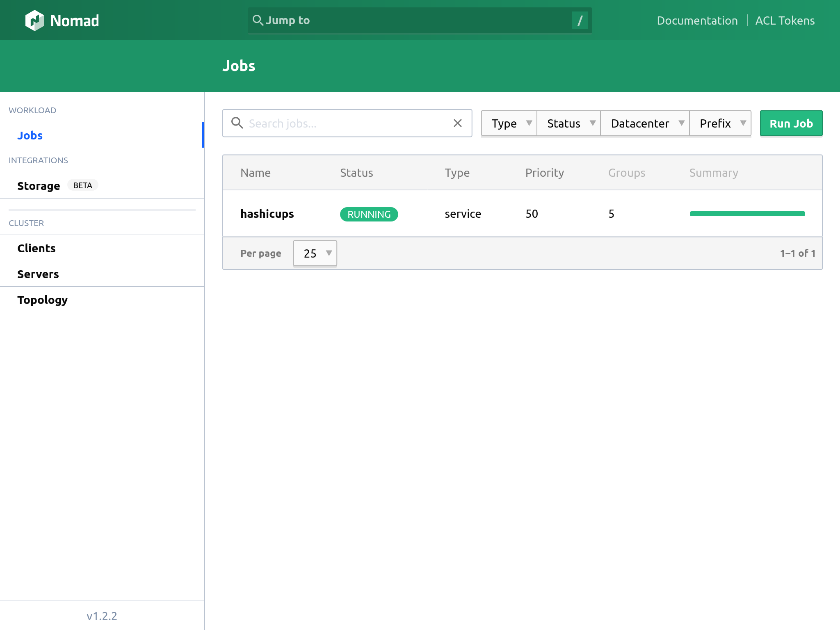Open Storage in the sidebar
840x630 pixels.
39,186
